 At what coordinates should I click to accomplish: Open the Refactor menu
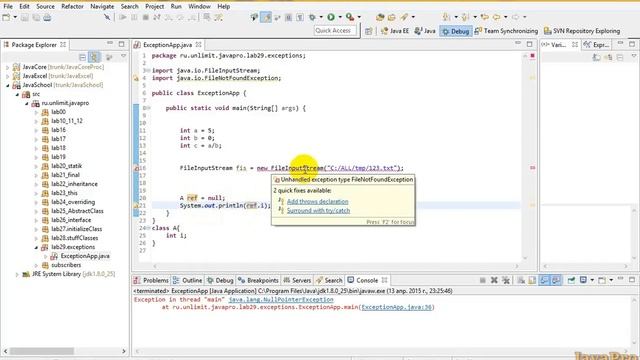click(72, 6)
